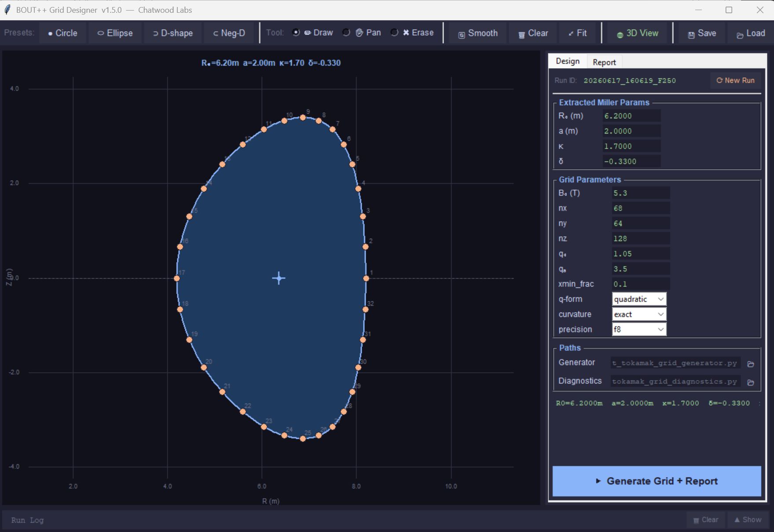Click the Diagnostics path field
Image resolution: width=774 pixels, height=532 pixels.
click(x=675, y=382)
